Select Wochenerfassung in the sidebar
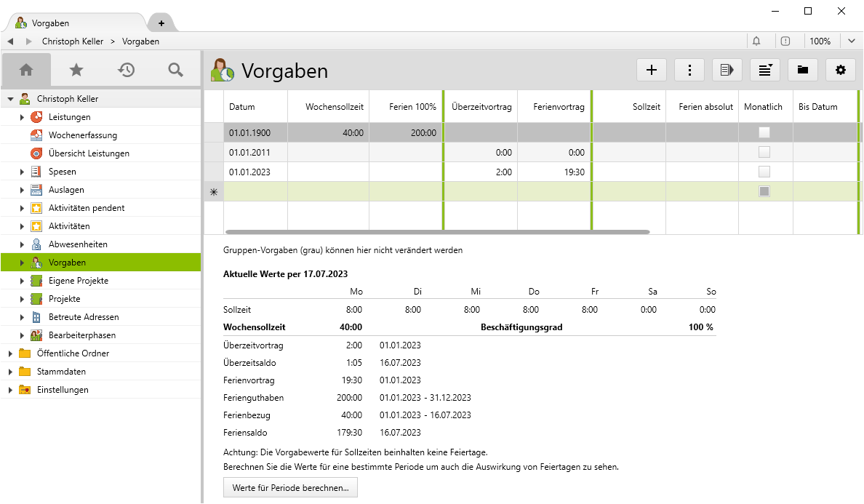This screenshot has height=504, width=864. [82, 135]
